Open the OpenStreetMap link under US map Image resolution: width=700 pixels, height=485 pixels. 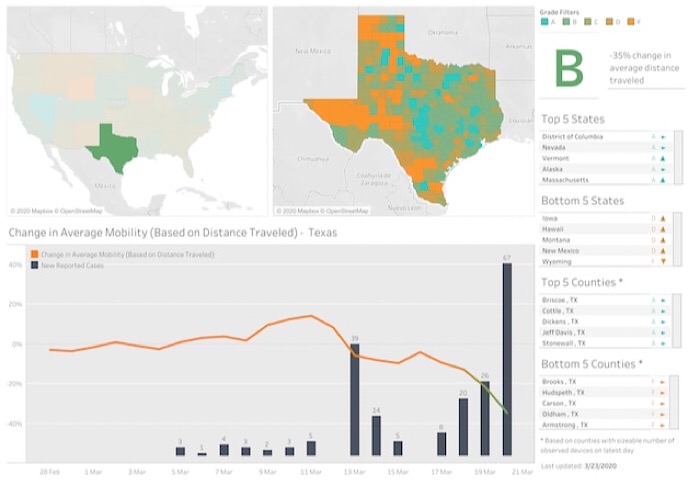82,211
